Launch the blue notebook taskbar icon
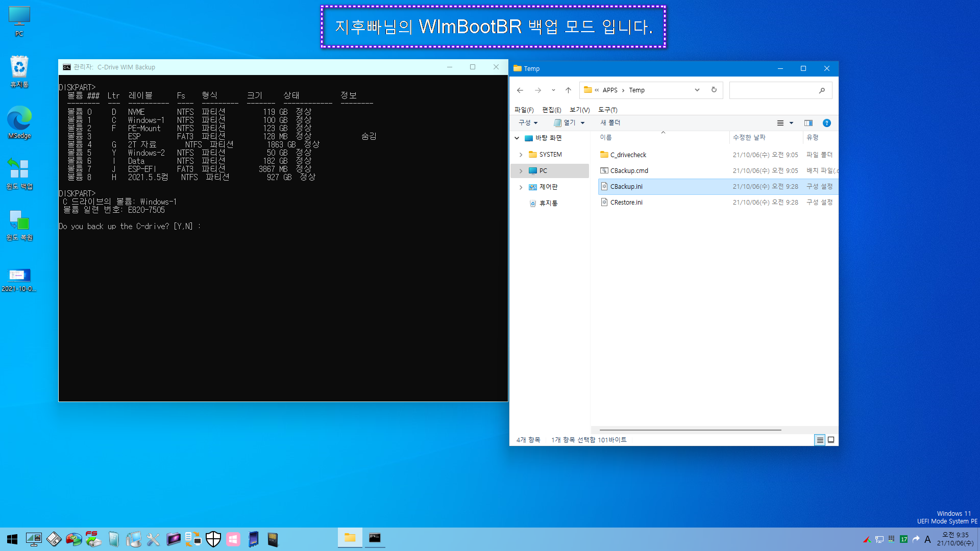Image resolution: width=980 pixels, height=551 pixels. tap(253, 539)
